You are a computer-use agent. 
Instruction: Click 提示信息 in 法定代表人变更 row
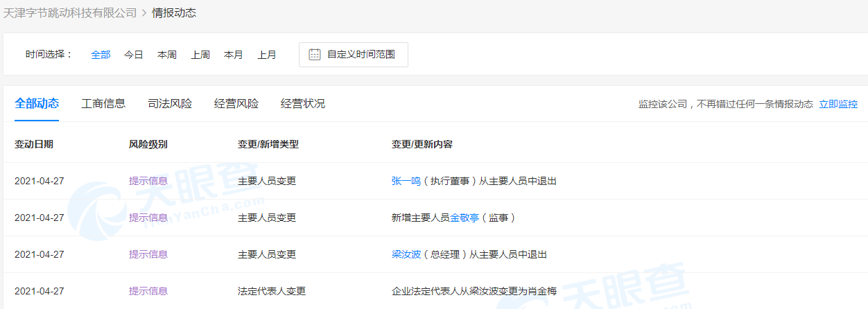point(148,291)
